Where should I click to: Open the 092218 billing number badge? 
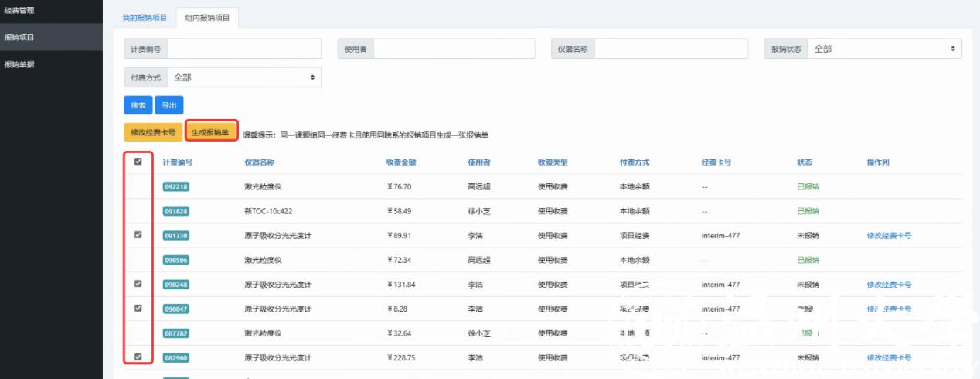(x=176, y=187)
